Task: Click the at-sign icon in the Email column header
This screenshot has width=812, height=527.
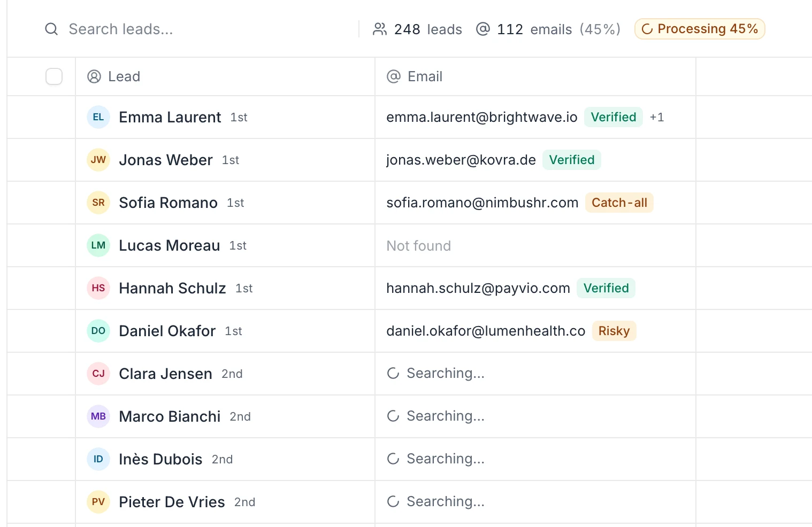Action: point(394,76)
